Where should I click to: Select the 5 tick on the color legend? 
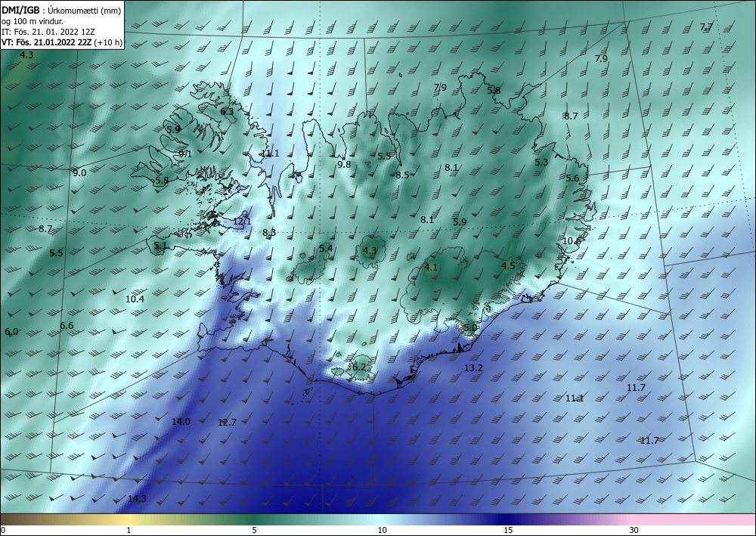(x=254, y=531)
